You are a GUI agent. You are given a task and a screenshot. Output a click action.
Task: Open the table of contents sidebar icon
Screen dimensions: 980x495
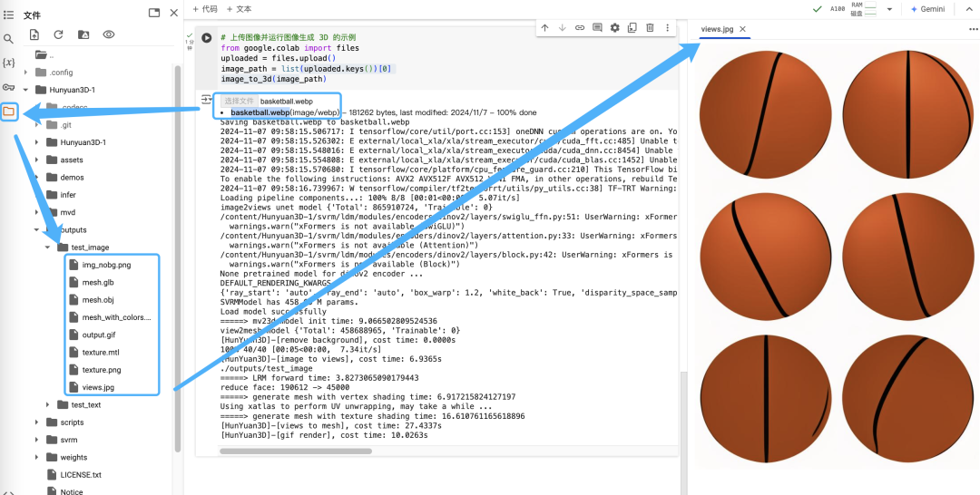coord(8,15)
